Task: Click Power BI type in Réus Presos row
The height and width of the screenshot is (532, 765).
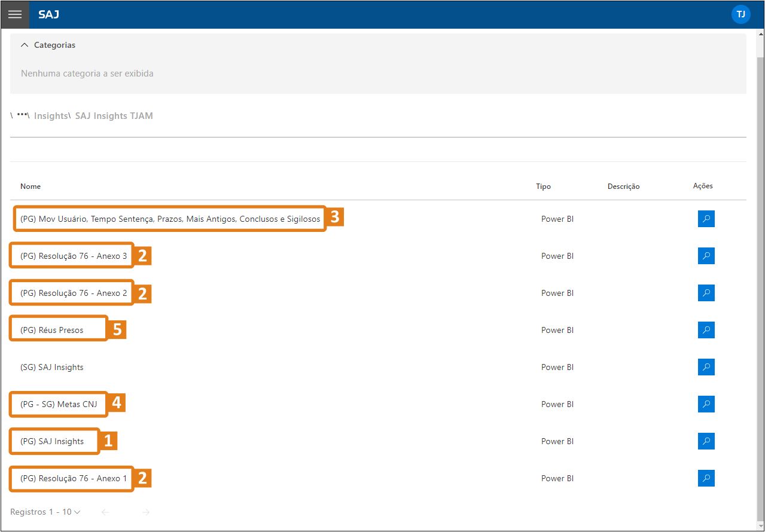Action: (x=557, y=330)
